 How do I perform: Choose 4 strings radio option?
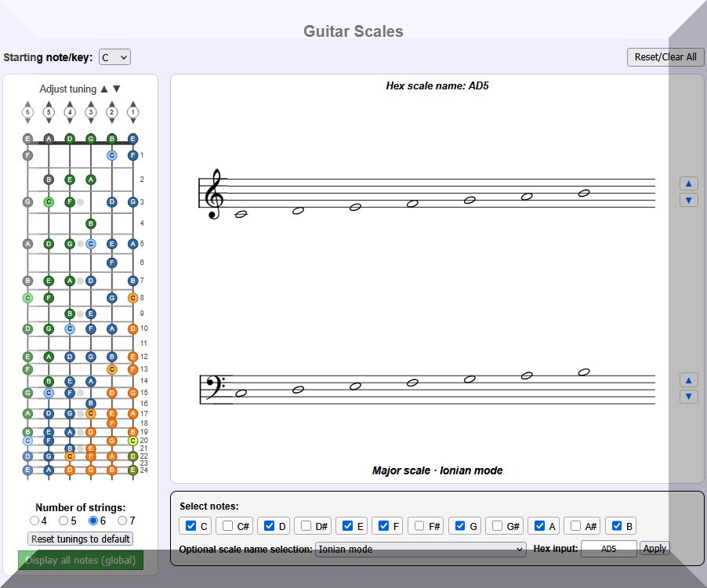click(x=34, y=521)
